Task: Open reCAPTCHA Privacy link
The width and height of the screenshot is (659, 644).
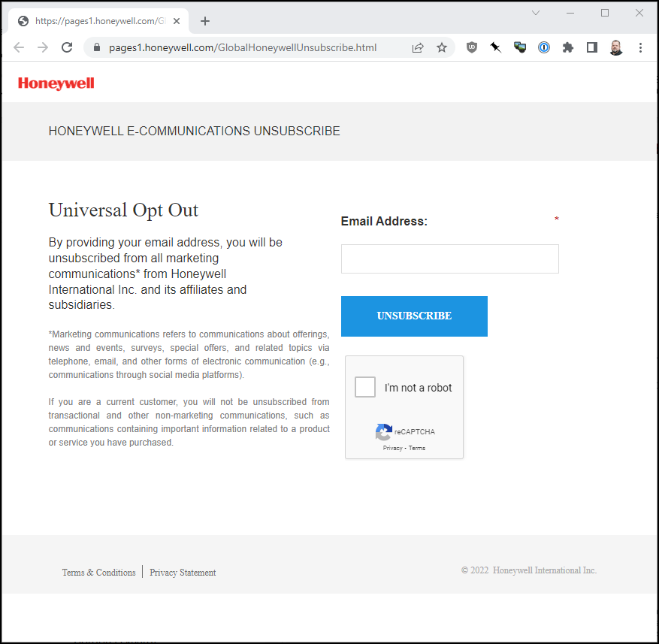Action: (392, 448)
